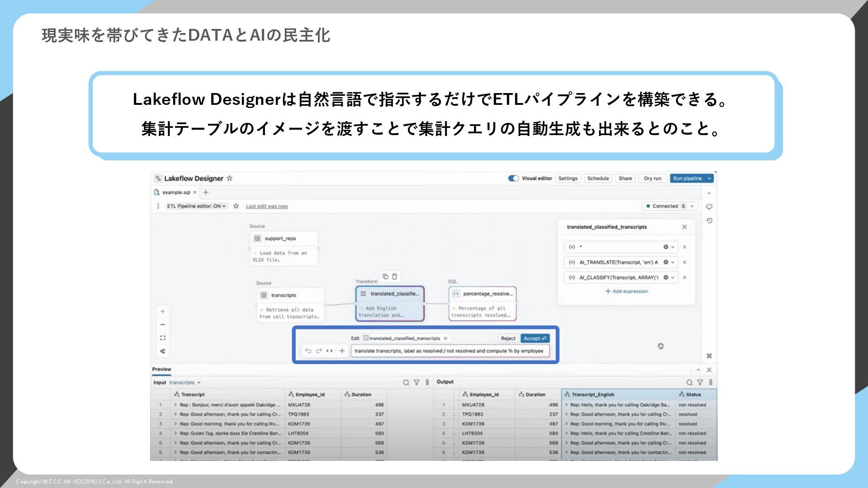Viewport: 868px width, 488px height.
Task: Search the Input preview table
Action: (x=406, y=382)
